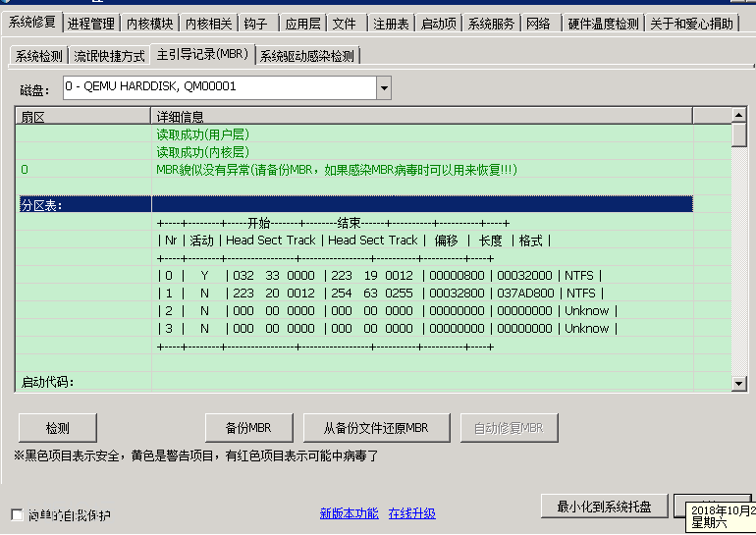Screen dimensions: 756x535
Task: Select the highlighted 分区表: row
Action: [x=354, y=205]
